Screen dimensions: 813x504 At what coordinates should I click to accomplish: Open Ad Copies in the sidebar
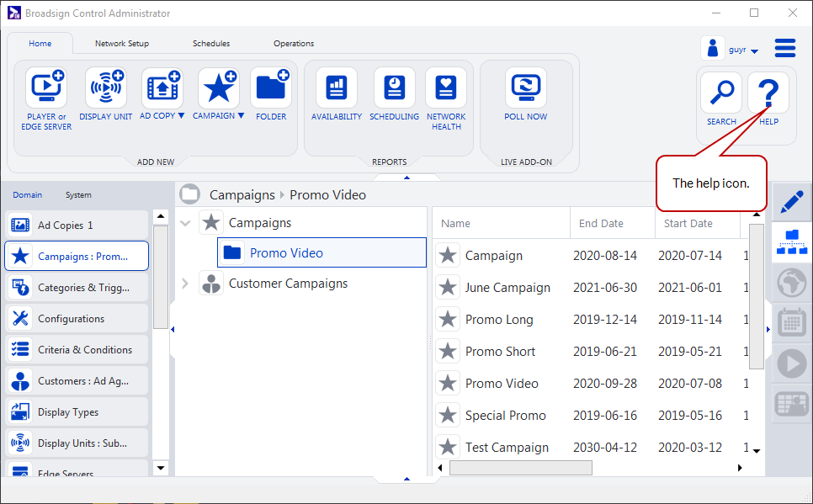(77, 225)
